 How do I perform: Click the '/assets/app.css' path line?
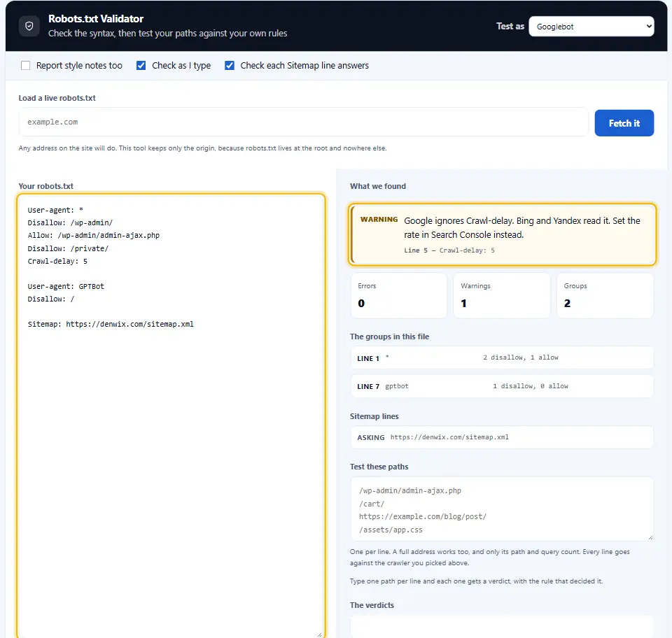(391, 530)
